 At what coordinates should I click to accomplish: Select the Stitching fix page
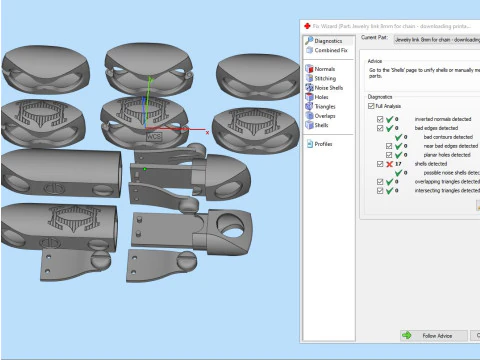325,78
